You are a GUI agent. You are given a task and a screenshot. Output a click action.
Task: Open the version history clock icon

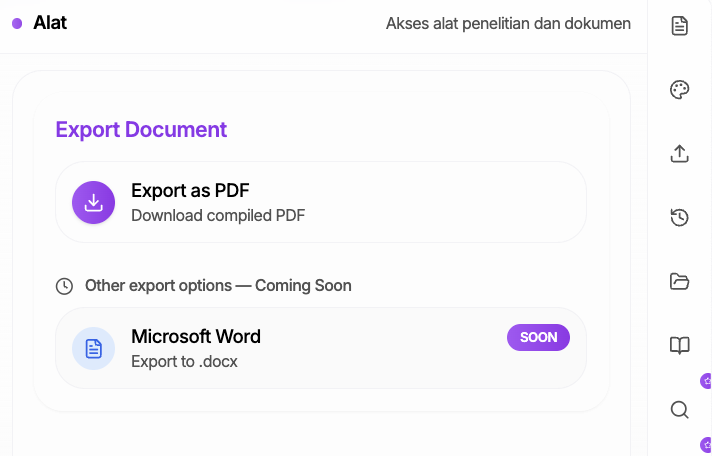point(679,217)
